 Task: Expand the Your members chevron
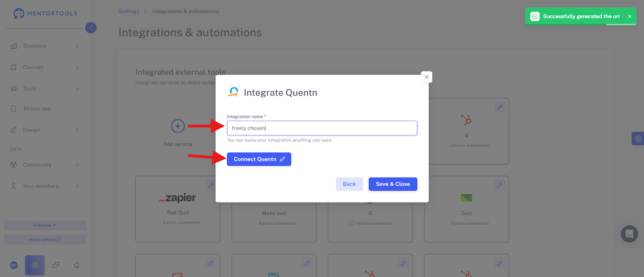(x=77, y=186)
